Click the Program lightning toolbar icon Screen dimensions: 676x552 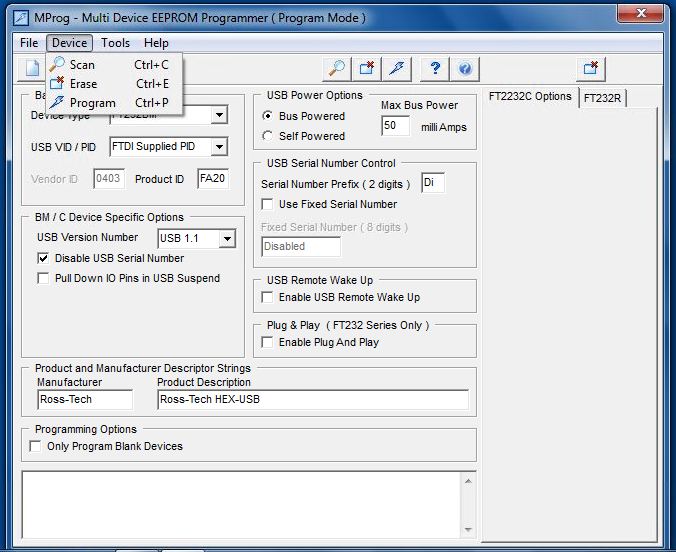tap(397, 69)
